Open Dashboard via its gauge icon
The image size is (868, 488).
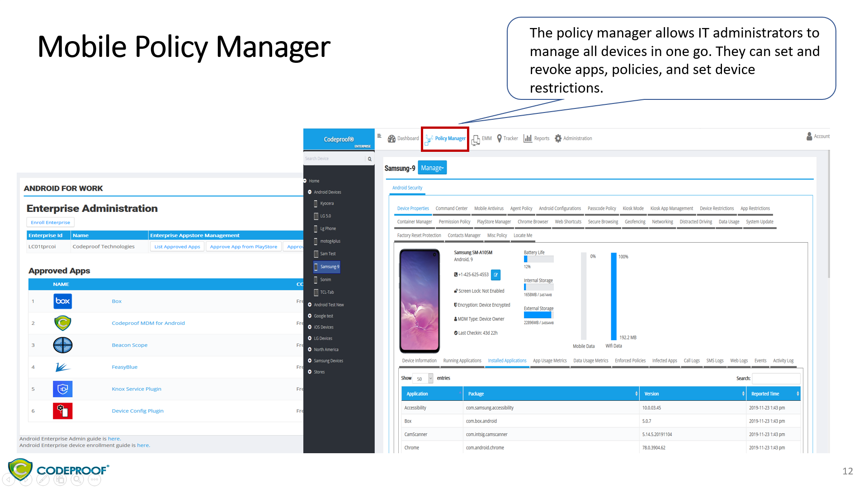tap(392, 139)
